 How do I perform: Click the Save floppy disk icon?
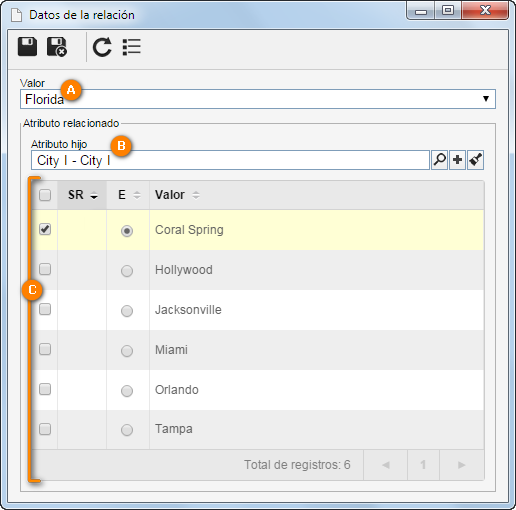point(27,47)
